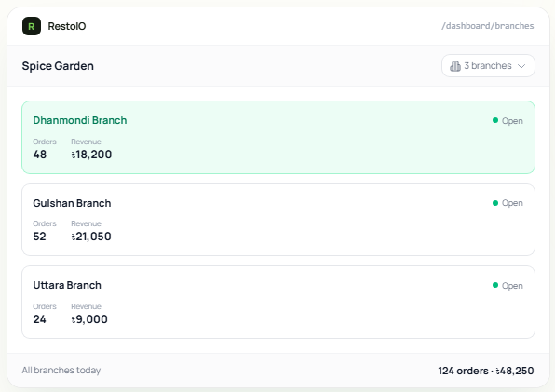This screenshot has width=555, height=392.
Task: Click the RestoIO brand name
Action: click(67, 26)
